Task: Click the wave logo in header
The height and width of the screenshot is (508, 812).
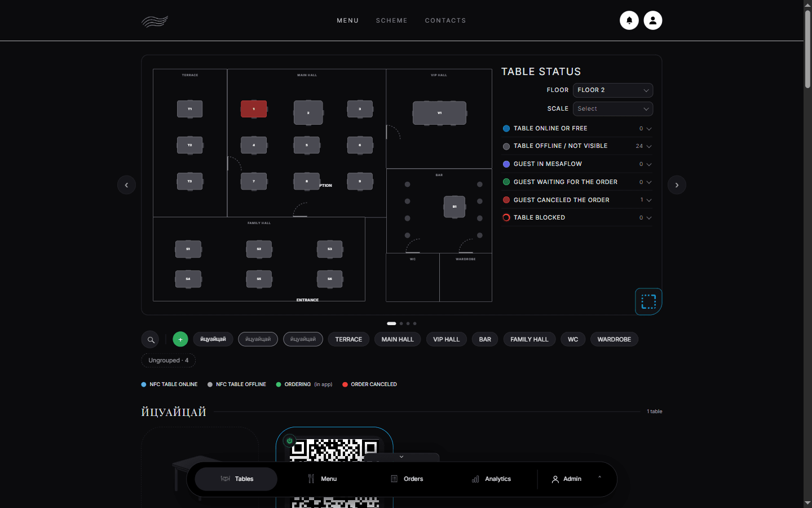Action: click(x=155, y=21)
